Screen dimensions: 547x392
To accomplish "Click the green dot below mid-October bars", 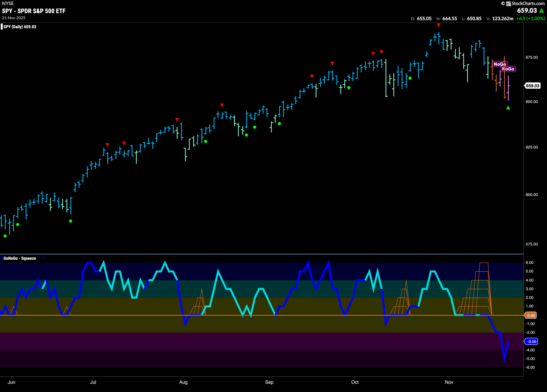I will coord(410,78).
